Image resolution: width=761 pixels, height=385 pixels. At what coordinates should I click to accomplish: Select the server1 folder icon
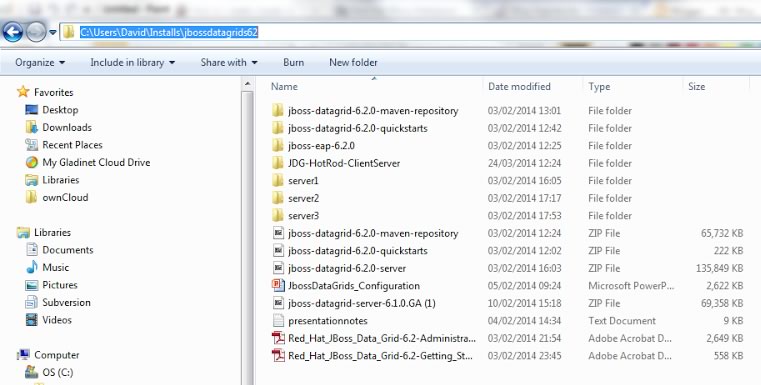(x=278, y=180)
